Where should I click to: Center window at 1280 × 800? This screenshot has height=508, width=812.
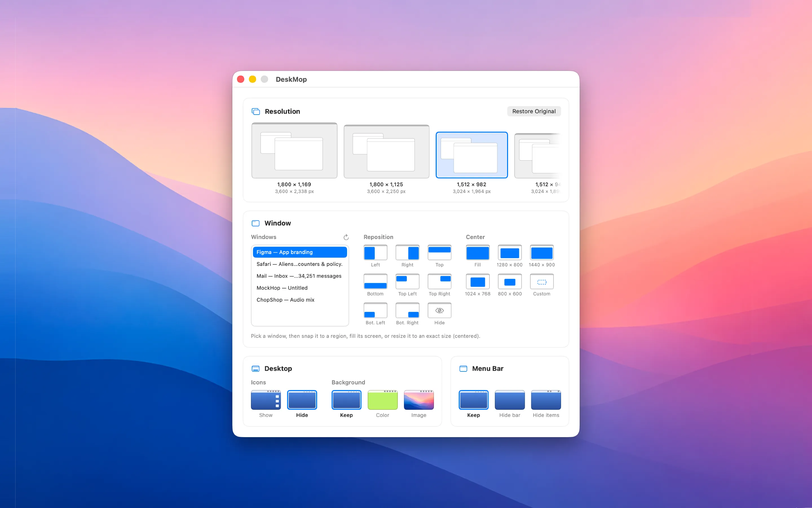coord(510,253)
